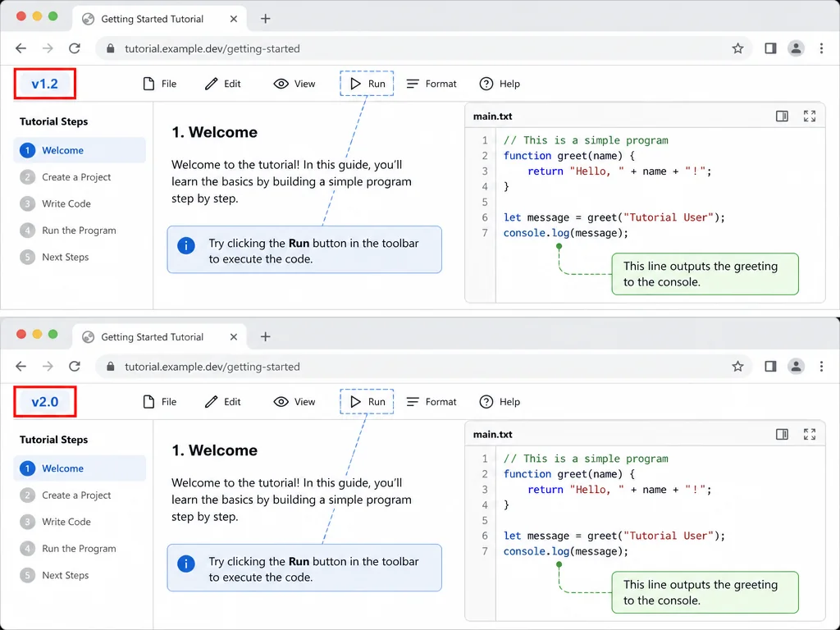Toggle split panel icon in v2.0 main.txt header
This screenshot has height=630, width=840.
(782, 435)
